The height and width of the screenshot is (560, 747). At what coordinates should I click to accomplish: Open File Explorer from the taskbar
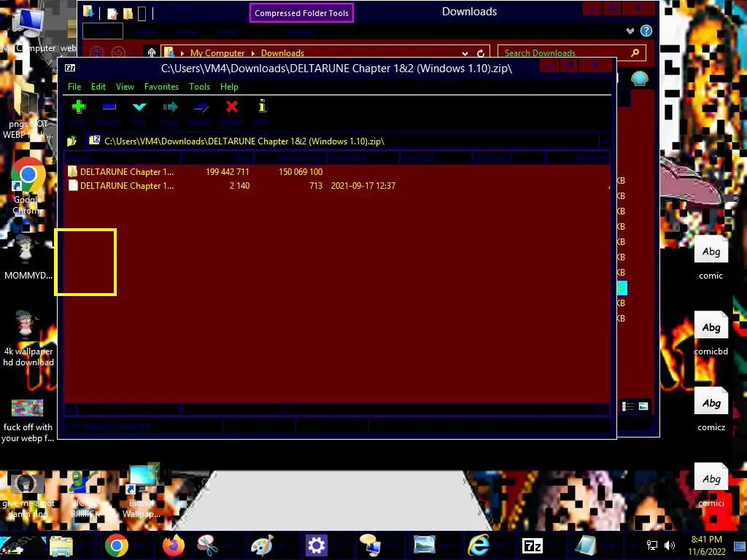click(x=61, y=545)
